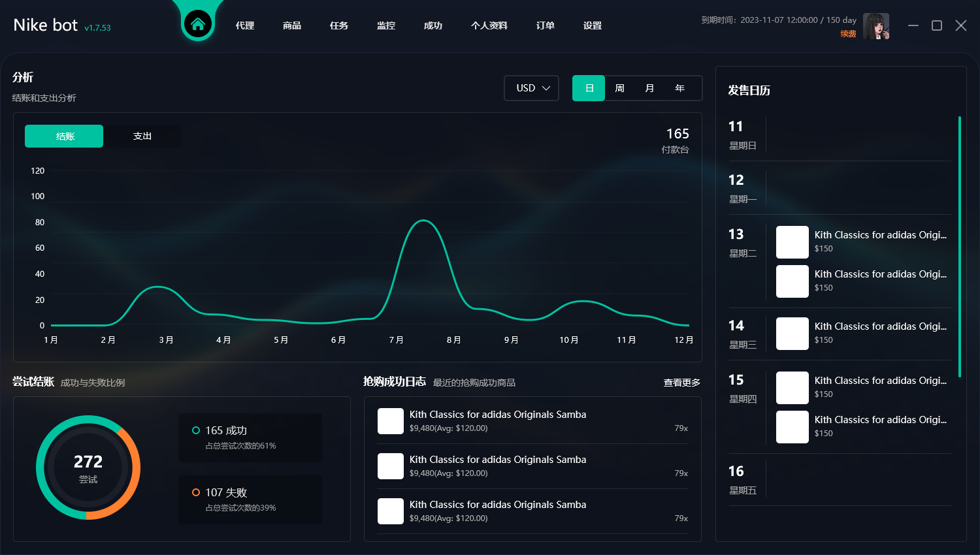This screenshot has width=980, height=555.
Task: Select calendar day 12 星期一
Action: (x=743, y=189)
